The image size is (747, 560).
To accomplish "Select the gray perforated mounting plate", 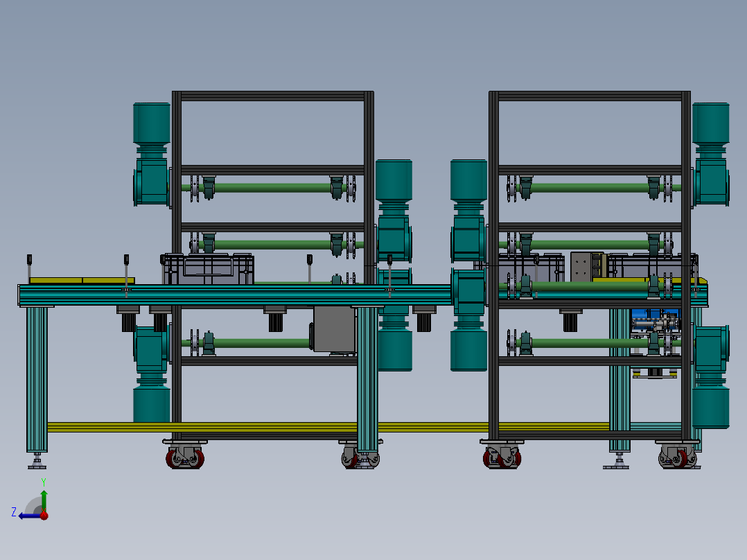I will coord(581,267).
